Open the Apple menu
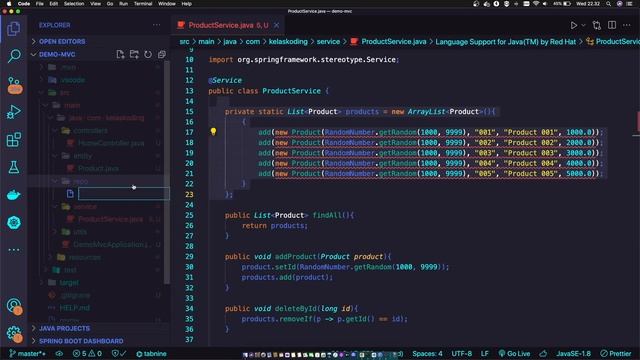 9,4
